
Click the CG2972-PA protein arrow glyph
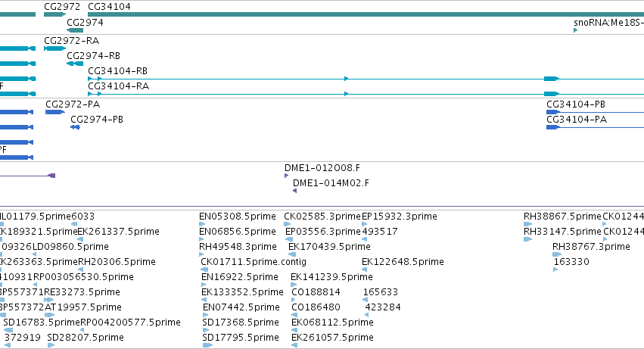pos(55,112)
